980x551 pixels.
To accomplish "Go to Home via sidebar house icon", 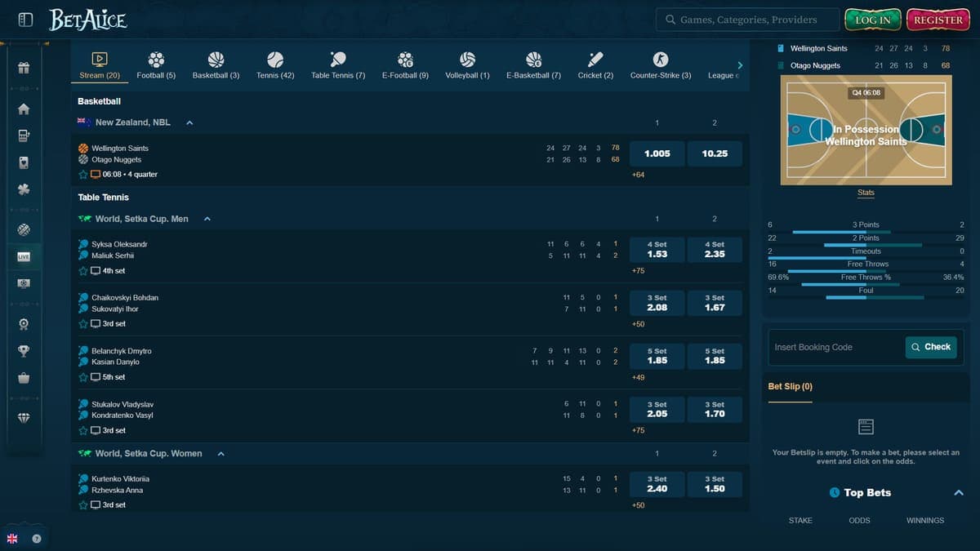I will coord(24,109).
